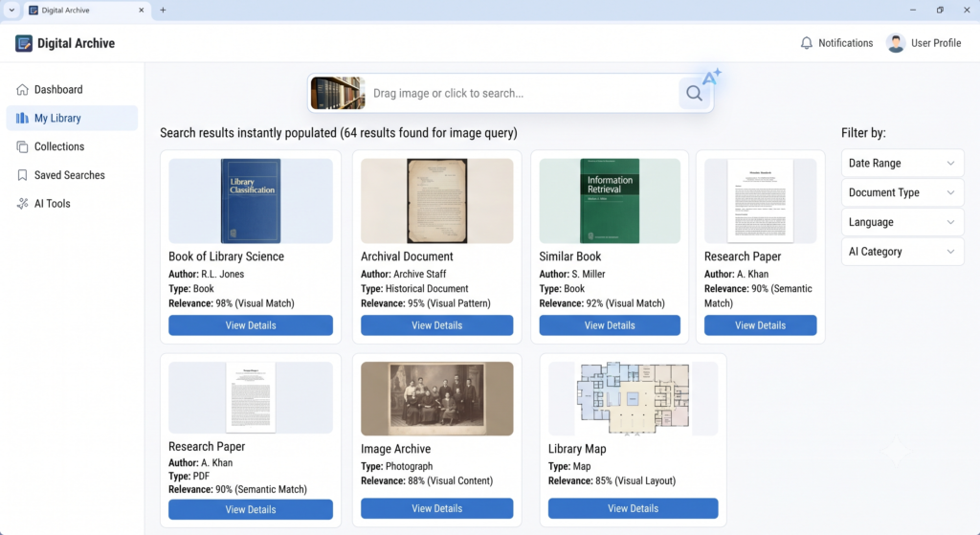Open PDF Research Paper page thumbnail
This screenshot has height=535, width=980.
251,397
